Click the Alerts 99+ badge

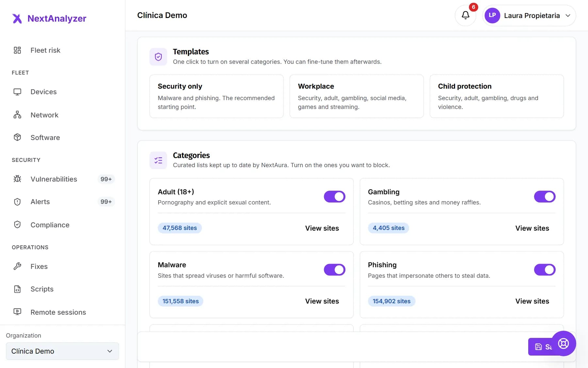[x=106, y=202]
